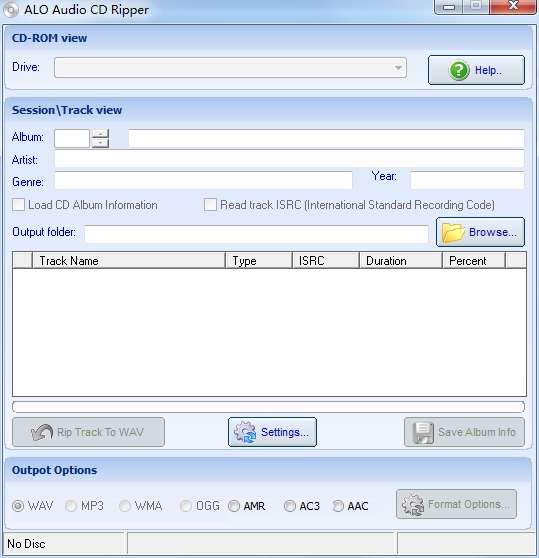Click the Album number field
This screenshot has width=539, height=558.
tap(72, 138)
